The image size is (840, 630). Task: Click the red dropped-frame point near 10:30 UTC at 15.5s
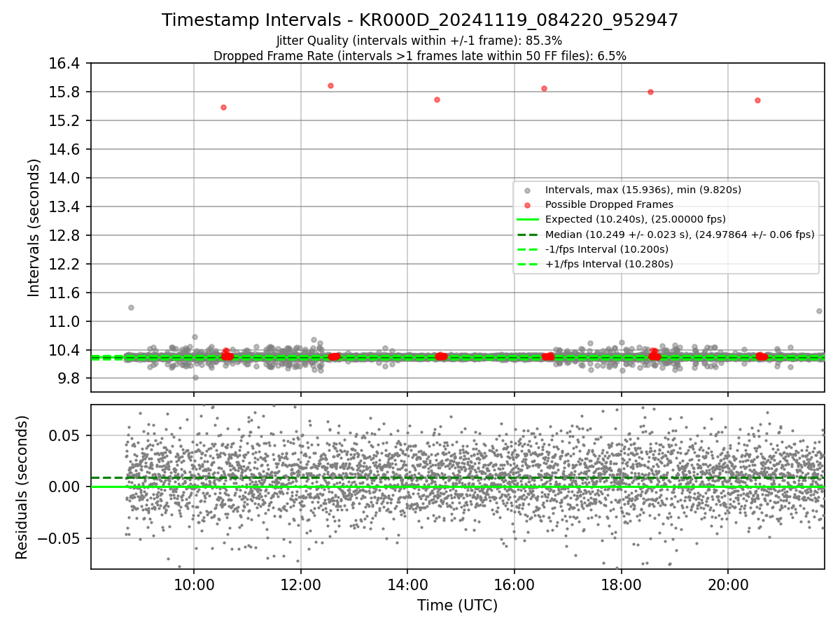point(223,107)
